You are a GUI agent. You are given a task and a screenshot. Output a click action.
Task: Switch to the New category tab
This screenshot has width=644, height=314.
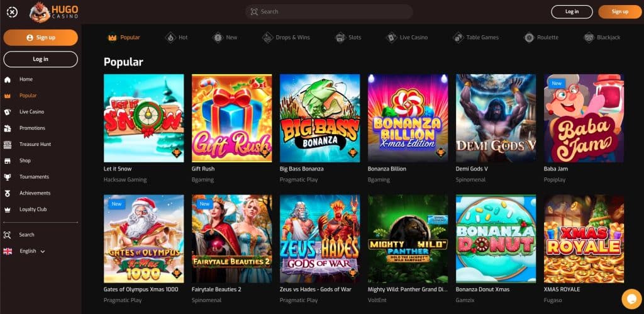click(x=225, y=37)
